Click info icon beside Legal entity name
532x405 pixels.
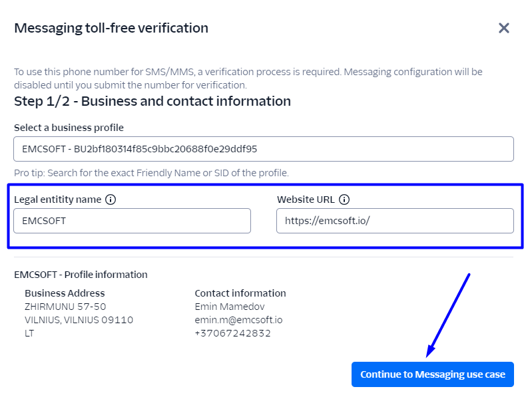click(x=111, y=200)
